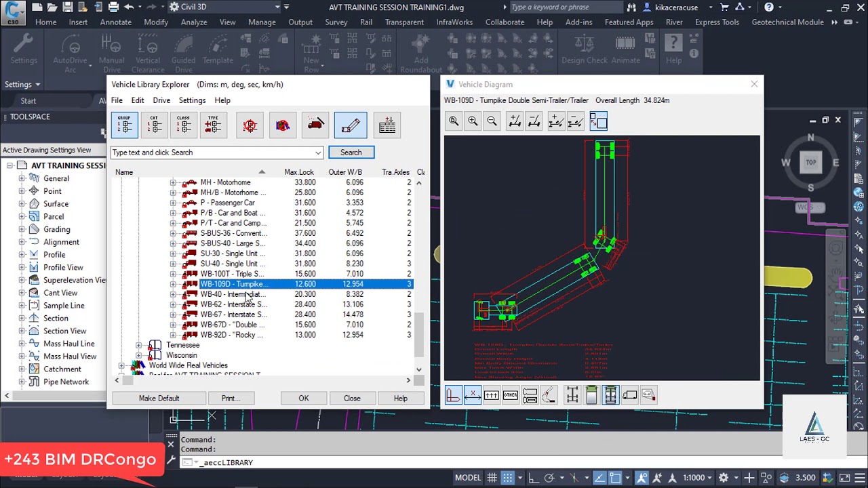Click the group filter icon with red circle

click(250, 125)
